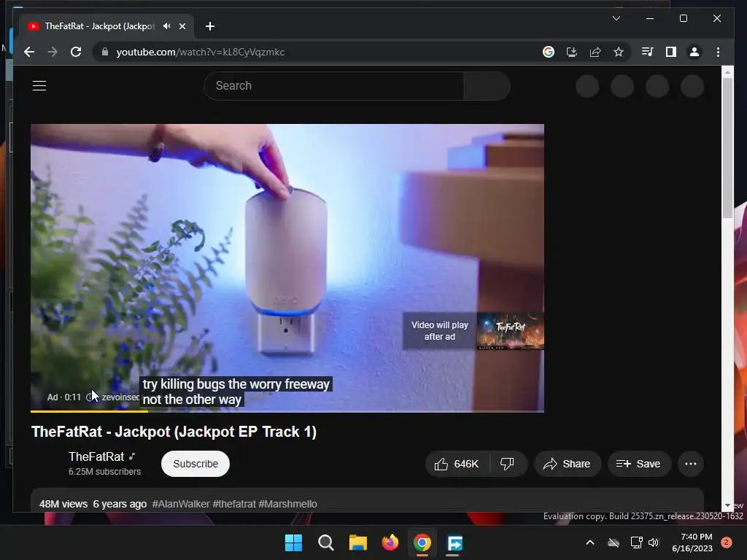747x560 pixels.
Task: Click the install app icon in address bar
Action: (572, 52)
